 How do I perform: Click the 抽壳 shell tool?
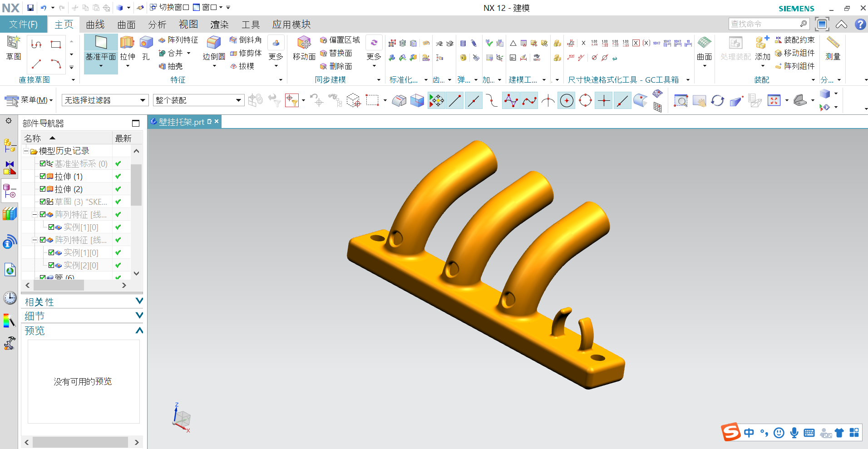click(x=171, y=66)
